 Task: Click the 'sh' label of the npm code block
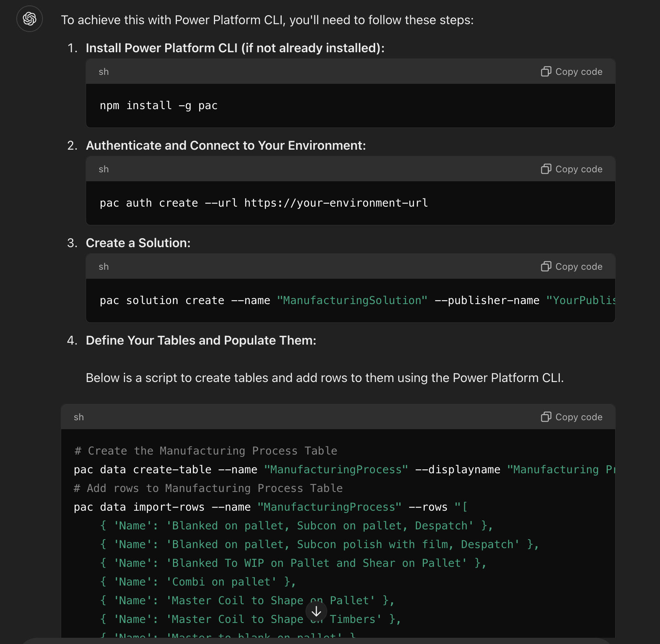point(104,72)
